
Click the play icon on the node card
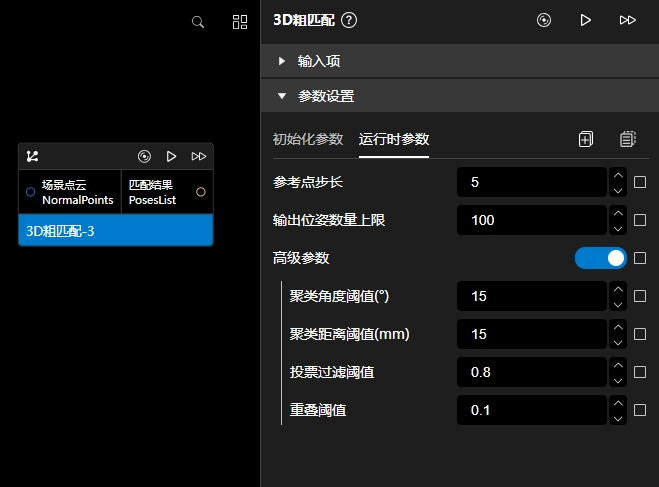171,156
